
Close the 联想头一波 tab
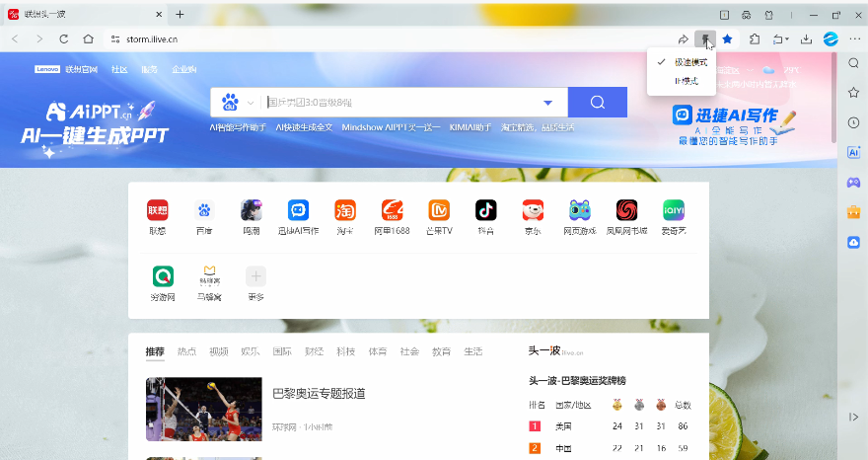[x=159, y=15]
